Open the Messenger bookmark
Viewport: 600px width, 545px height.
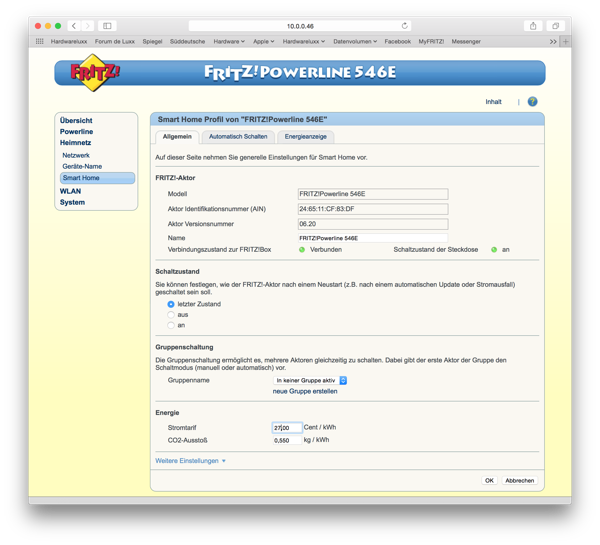click(x=466, y=41)
